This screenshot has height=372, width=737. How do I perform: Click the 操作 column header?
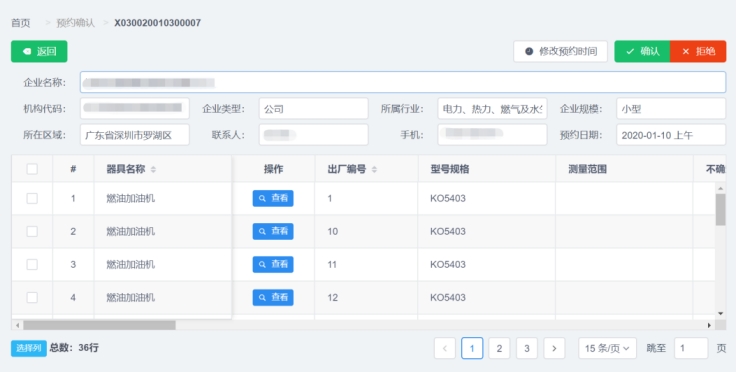click(274, 169)
